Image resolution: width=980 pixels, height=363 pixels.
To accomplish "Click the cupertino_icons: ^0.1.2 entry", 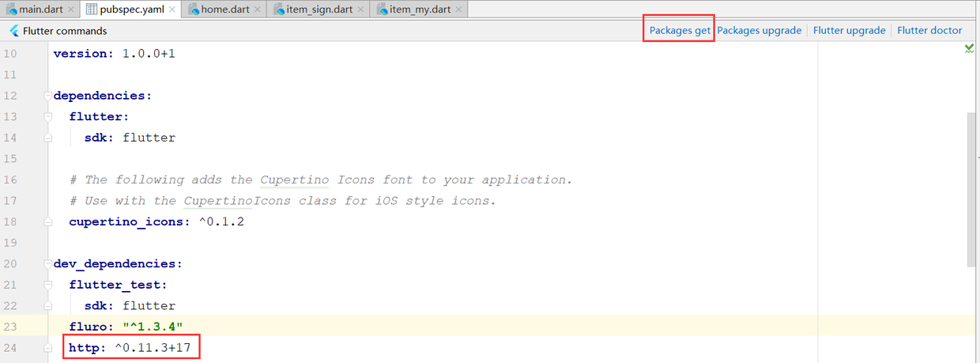I will 156,221.
